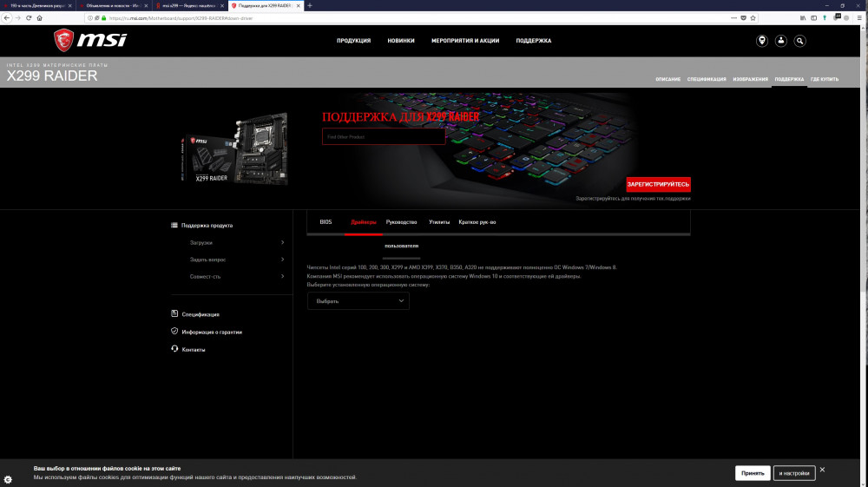
Task: Dismiss the cookie banner with X
Action: [822, 470]
